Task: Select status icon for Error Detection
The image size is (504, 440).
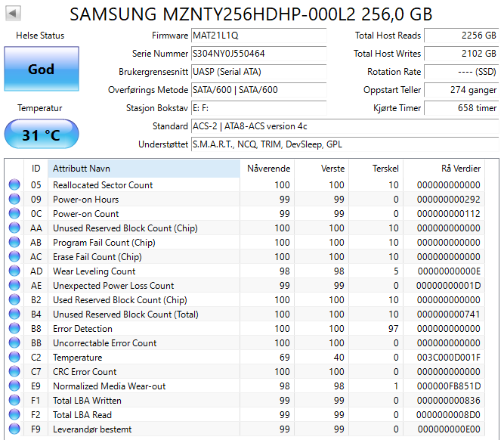Action: (x=14, y=328)
